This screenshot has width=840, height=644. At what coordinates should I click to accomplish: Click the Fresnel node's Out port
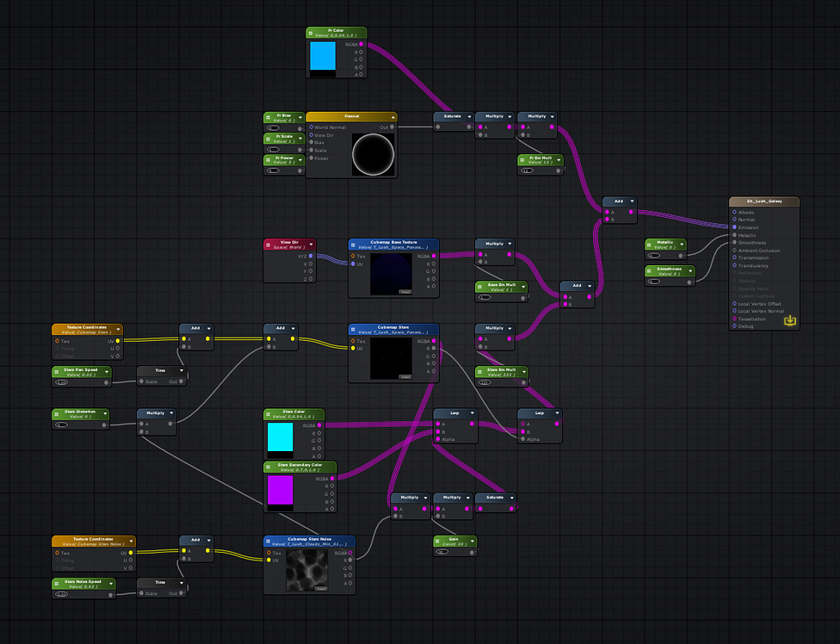coord(395,127)
